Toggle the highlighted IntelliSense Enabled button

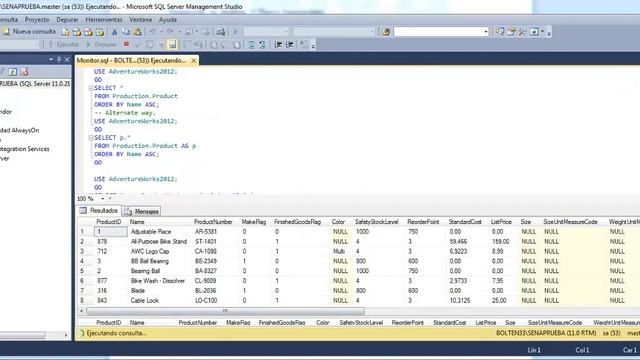(x=172, y=44)
